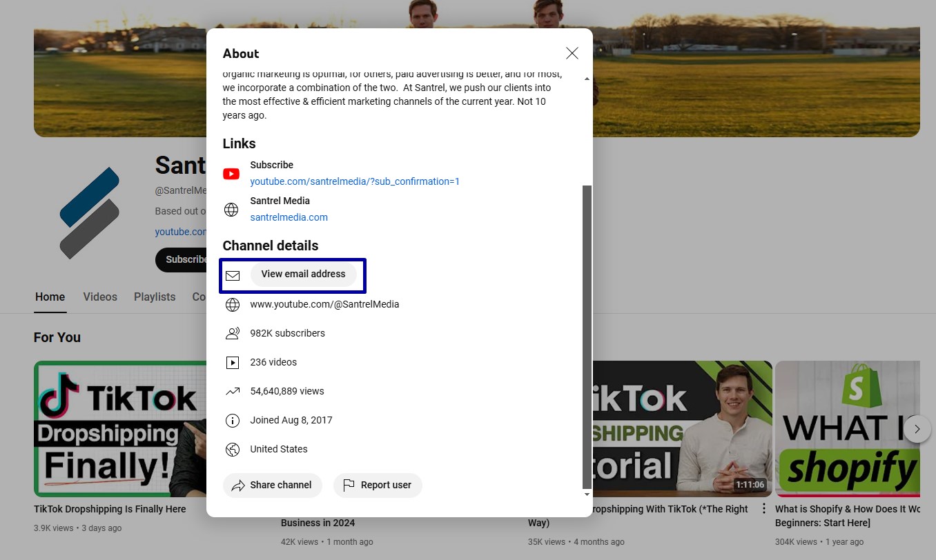Click the channel Subscribe button behind the dialog
Image resolution: width=936 pixels, height=560 pixels.
click(x=181, y=260)
